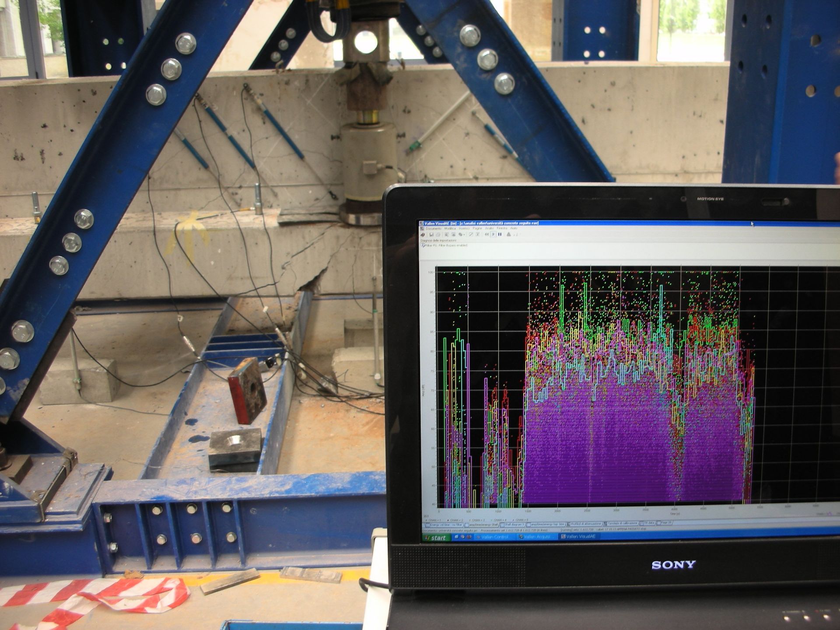The image size is (840, 630).
Task: Switch to Vallen Control taskbar window
Action: [494, 537]
